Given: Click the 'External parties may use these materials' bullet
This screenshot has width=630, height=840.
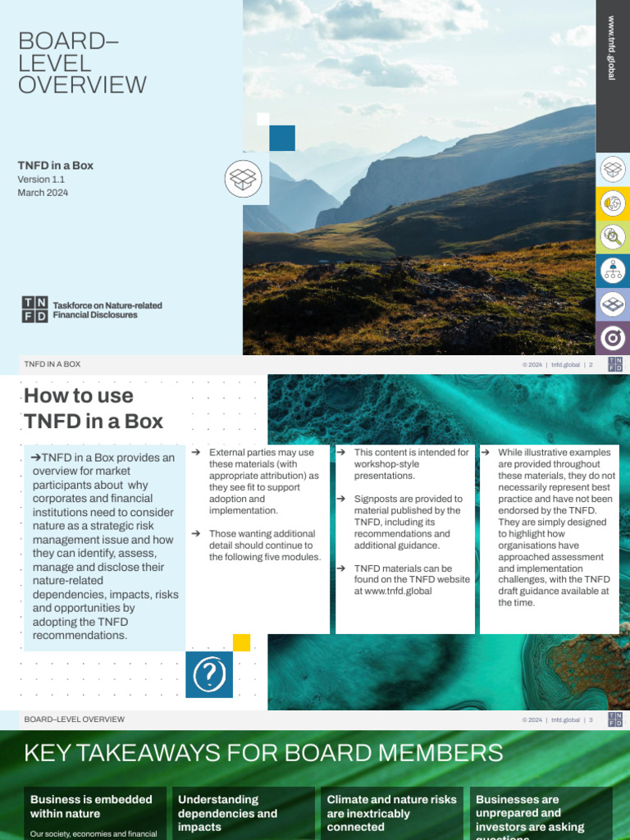Looking at the screenshot, I should (x=263, y=481).
